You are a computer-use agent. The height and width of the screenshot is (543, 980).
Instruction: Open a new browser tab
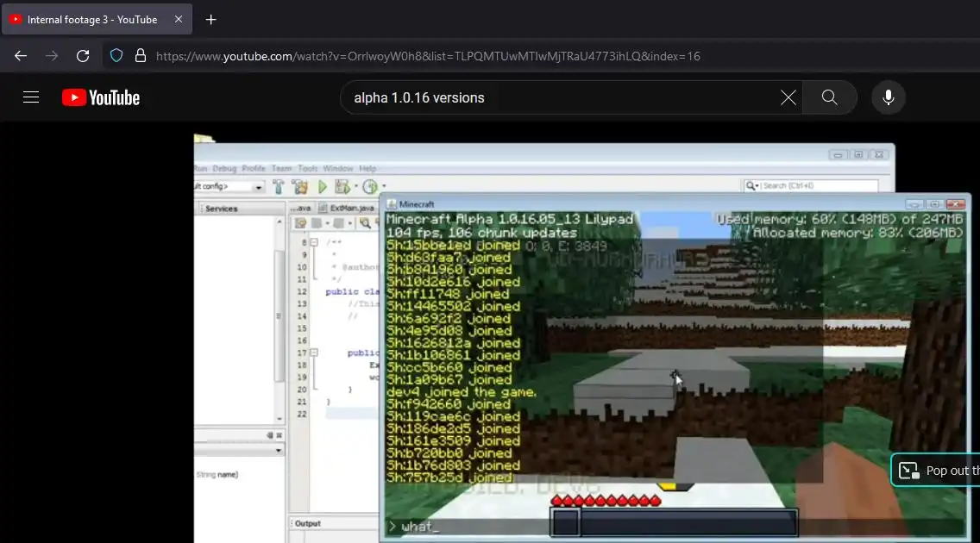(x=210, y=19)
